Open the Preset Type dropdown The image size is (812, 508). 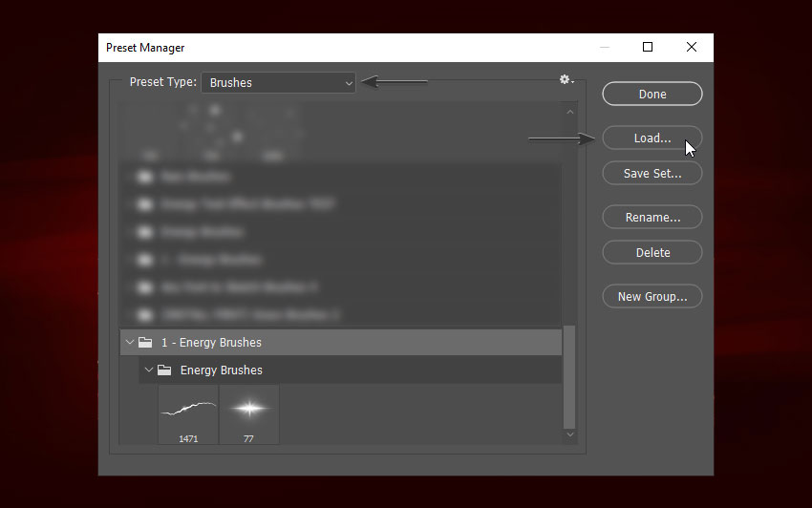click(278, 83)
